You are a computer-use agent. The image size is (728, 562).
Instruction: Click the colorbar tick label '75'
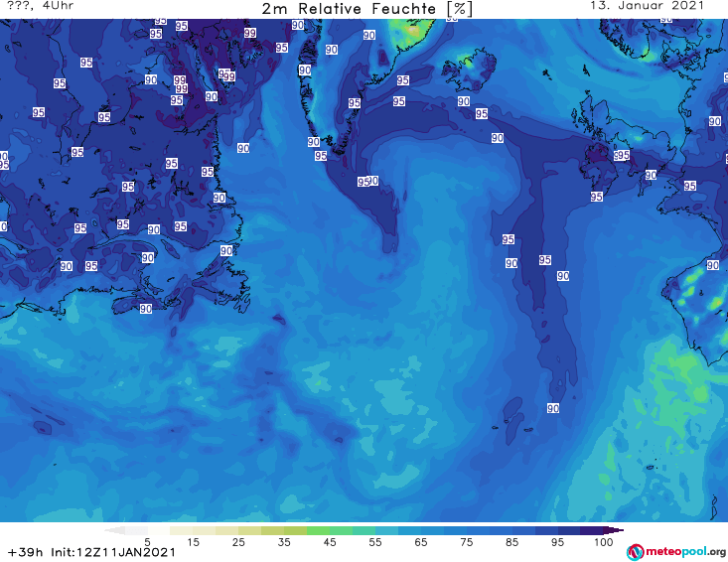click(x=466, y=542)
